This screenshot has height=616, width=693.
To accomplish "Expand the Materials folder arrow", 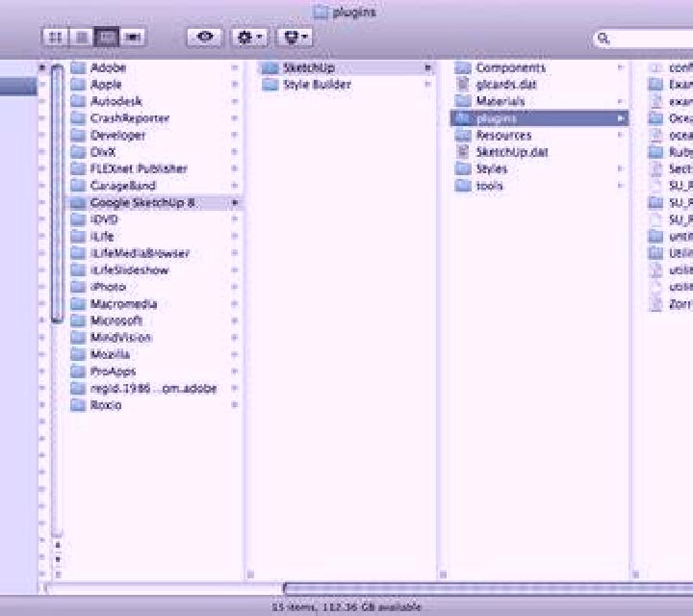I will click(x=621, y=102).
